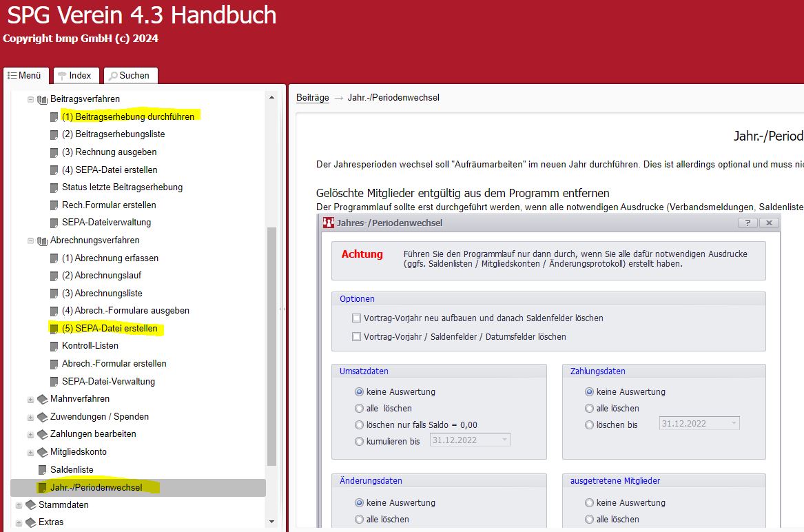Click page icon beside (4) SEPA-Datei erstellen
The height and width of the screenshot is (532, 804).
point(54,170)
